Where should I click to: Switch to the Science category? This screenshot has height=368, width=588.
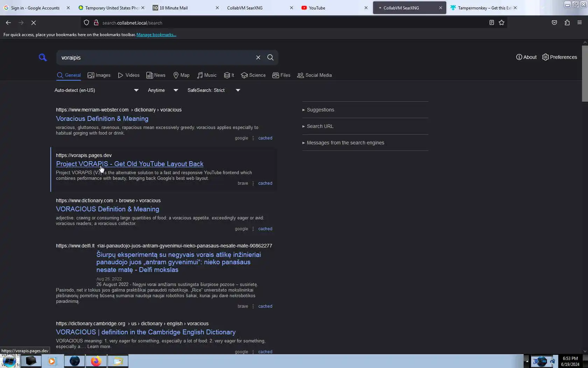[253, 75]
